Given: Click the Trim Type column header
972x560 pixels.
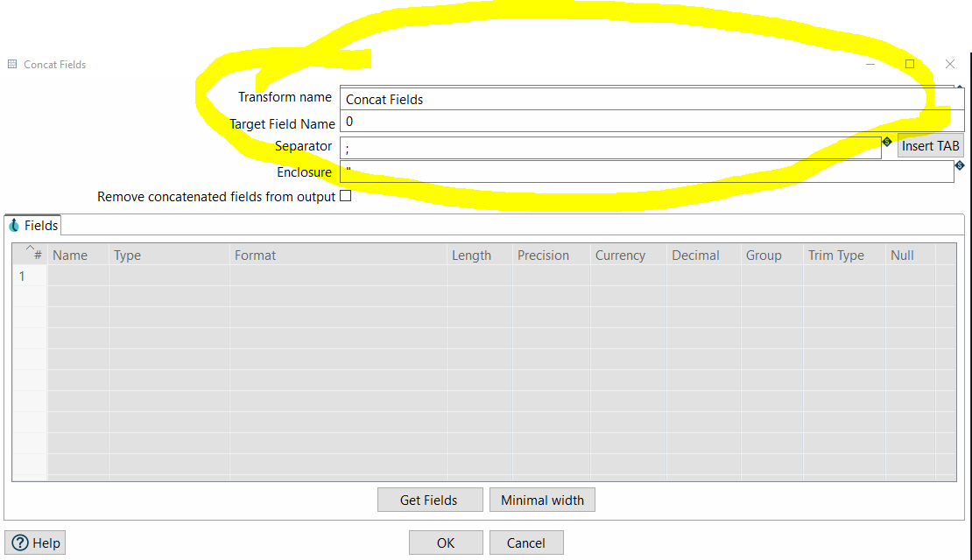Looking at the screenshot, I should tap(844, 255).
